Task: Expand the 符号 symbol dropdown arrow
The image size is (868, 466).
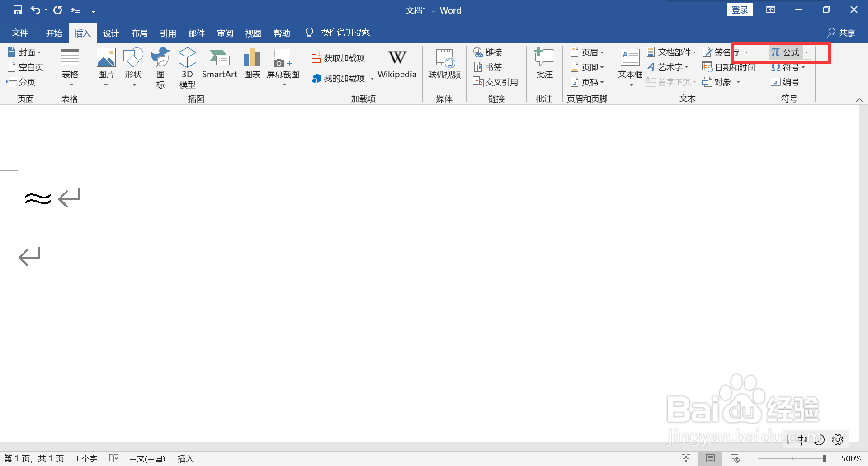Action: 804,67
